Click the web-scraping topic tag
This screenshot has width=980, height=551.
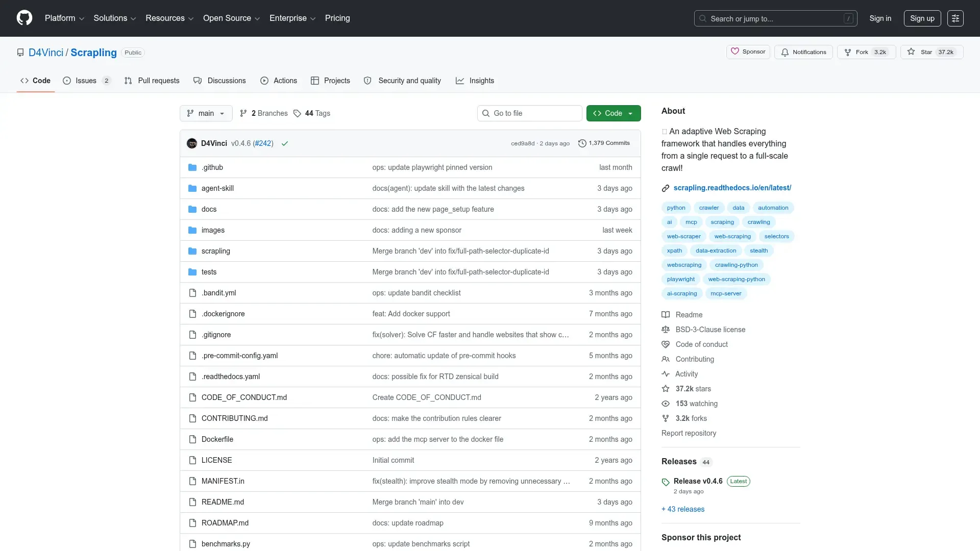pos(732,236)
